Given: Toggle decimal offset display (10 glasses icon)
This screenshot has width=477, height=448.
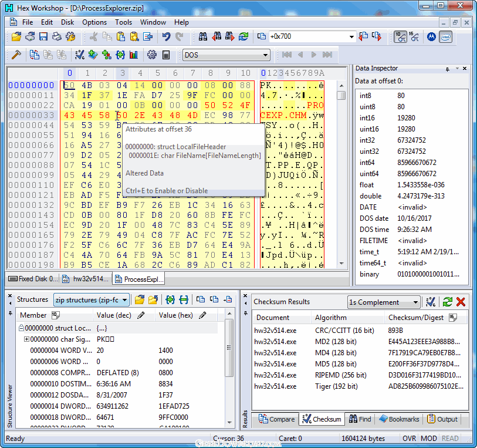Looking at the screenshot, I should tap(401, 37).
